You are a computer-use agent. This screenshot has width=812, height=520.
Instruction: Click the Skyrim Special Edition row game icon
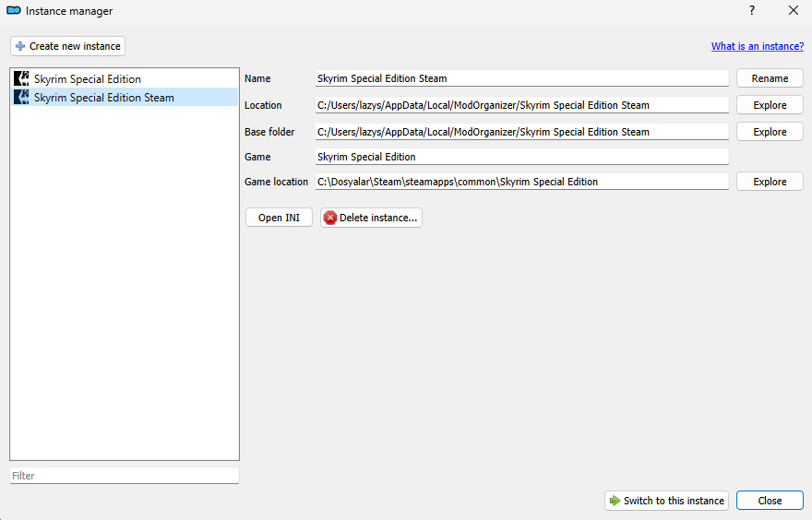coord(21,78)
